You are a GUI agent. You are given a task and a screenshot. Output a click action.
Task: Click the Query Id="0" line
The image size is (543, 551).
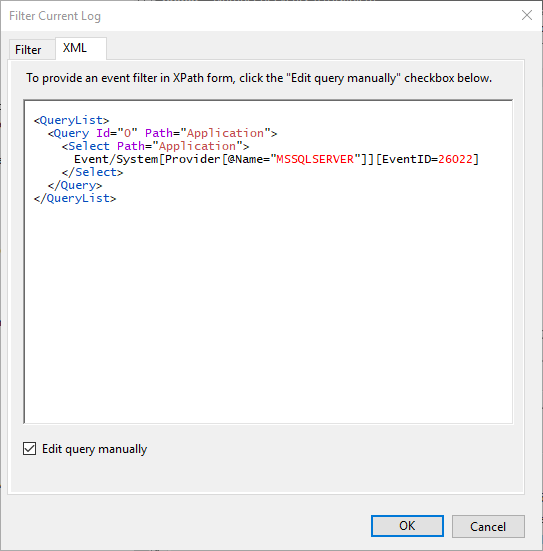[x=162, y=133]
